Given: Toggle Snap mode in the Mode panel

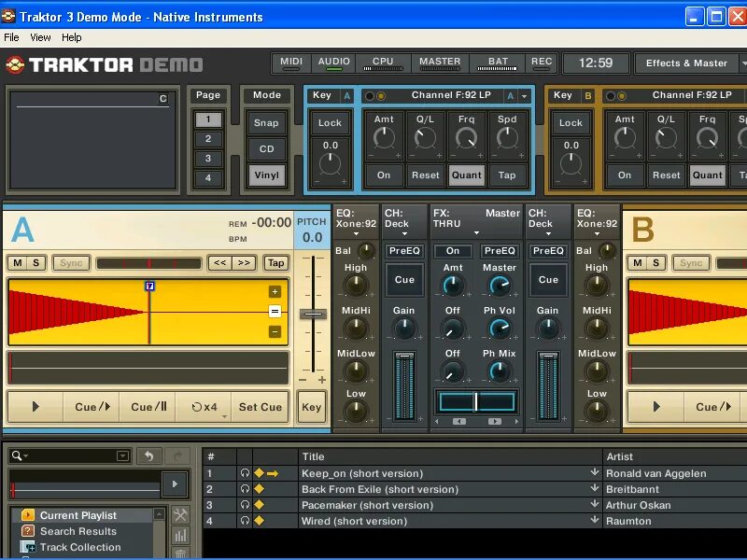Looking at the screenshot, I should tap(266, 122).
